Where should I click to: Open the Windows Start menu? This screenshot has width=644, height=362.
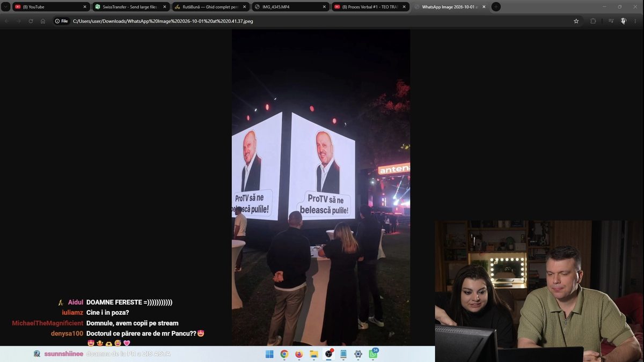point(269,354)
